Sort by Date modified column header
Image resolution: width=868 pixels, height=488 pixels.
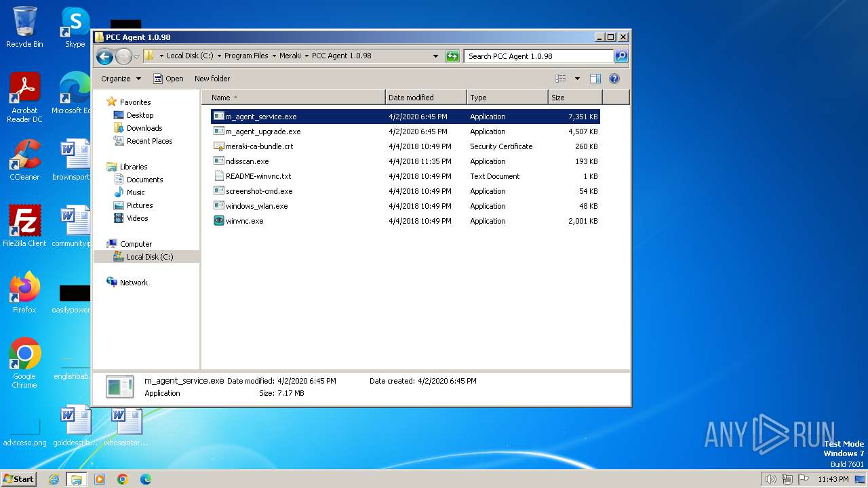[x=426, y=98]
